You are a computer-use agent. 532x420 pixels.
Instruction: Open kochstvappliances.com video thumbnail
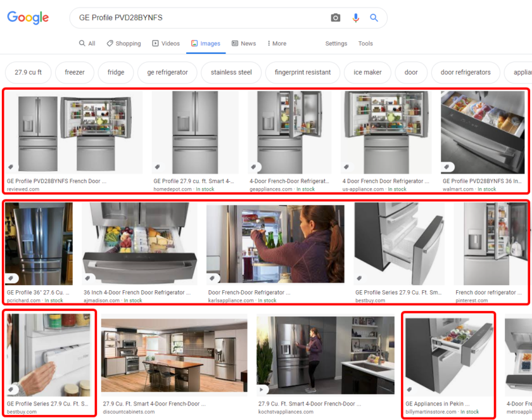(326, 355)
